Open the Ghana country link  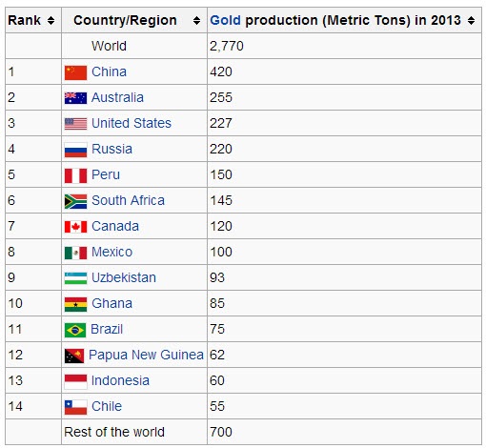[x=111, y=303]
